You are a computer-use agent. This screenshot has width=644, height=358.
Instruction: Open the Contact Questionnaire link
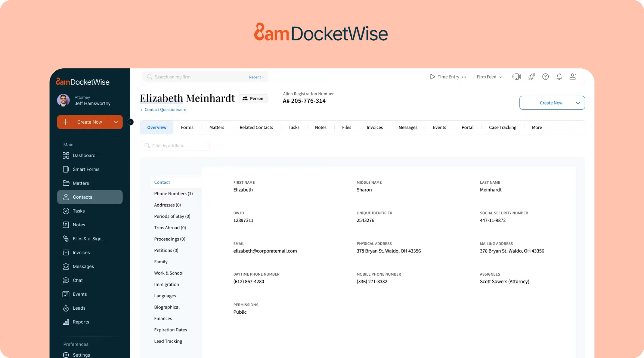pos(165,110)
